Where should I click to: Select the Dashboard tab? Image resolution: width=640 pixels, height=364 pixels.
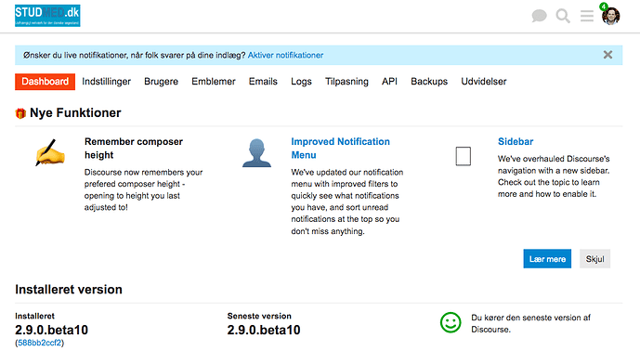pos(45,82)
